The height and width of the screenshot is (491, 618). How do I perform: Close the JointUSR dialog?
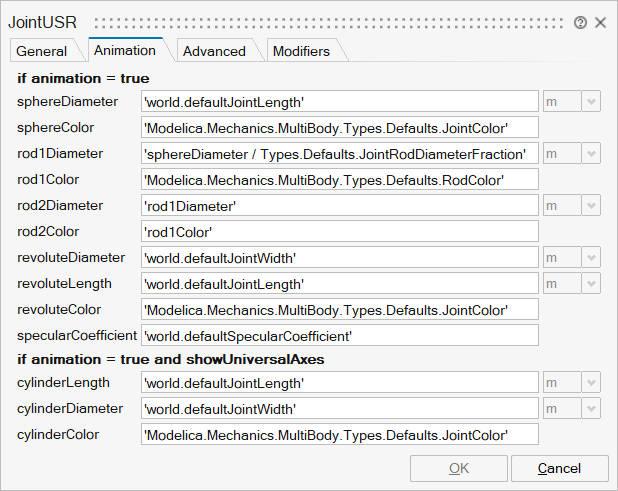(x=601, y=22)
